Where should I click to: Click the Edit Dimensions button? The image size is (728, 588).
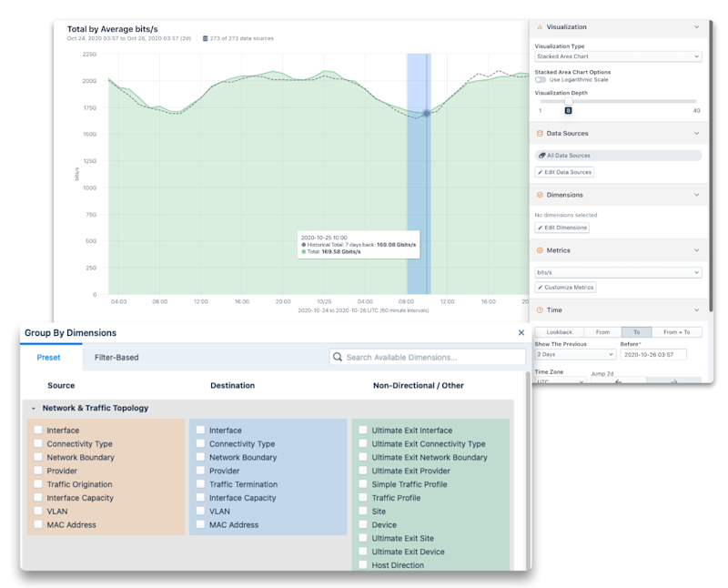[x=561, y=228]
